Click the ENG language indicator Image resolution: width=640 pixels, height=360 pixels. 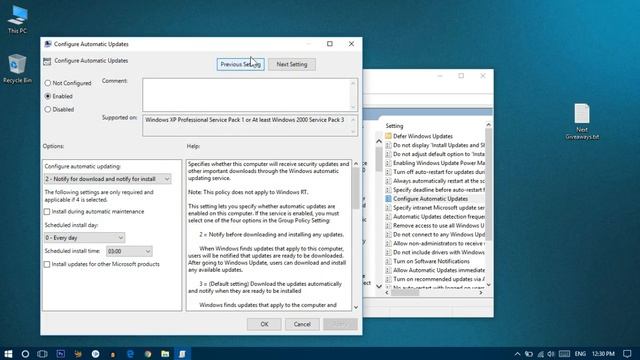point(580,354)
